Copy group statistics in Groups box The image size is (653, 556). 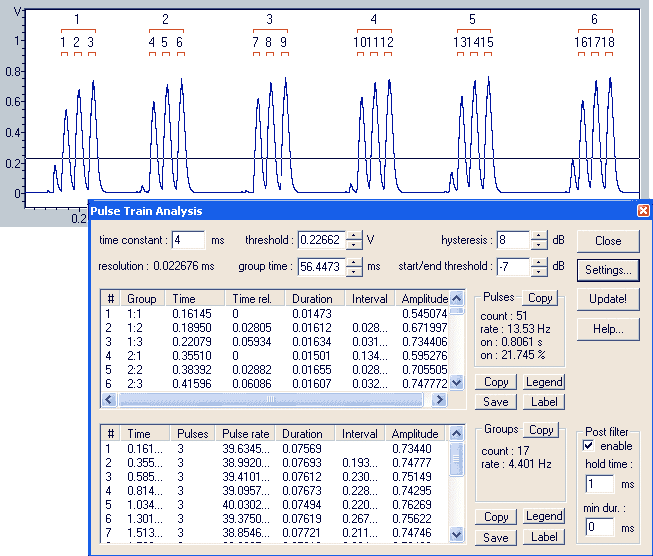click(x=541, y=430)
